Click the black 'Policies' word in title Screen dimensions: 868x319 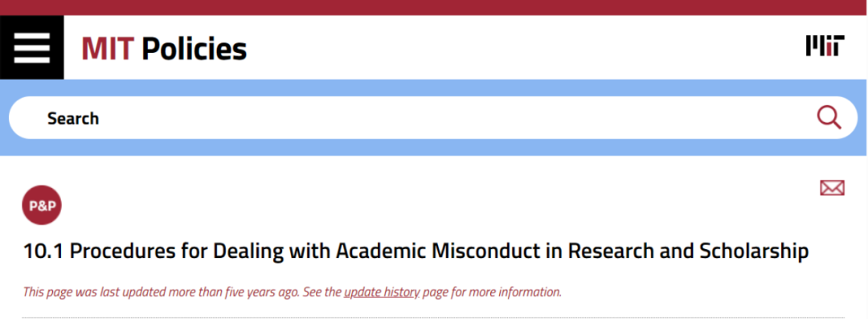(194, 48)
